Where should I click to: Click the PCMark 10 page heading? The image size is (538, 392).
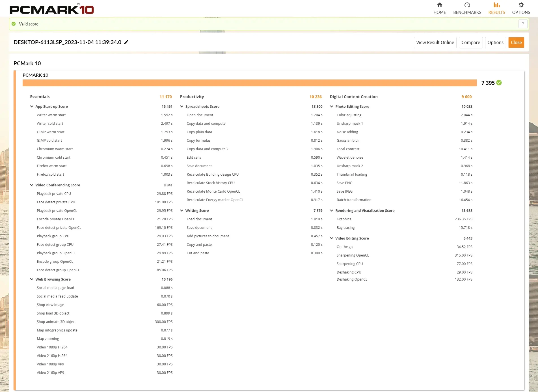(27, 63)
